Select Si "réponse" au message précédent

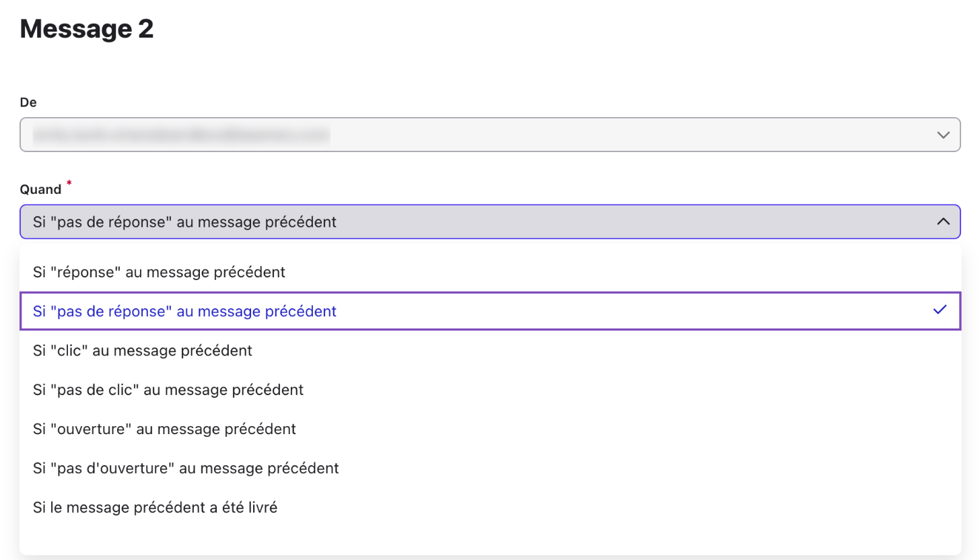[490, 272]
